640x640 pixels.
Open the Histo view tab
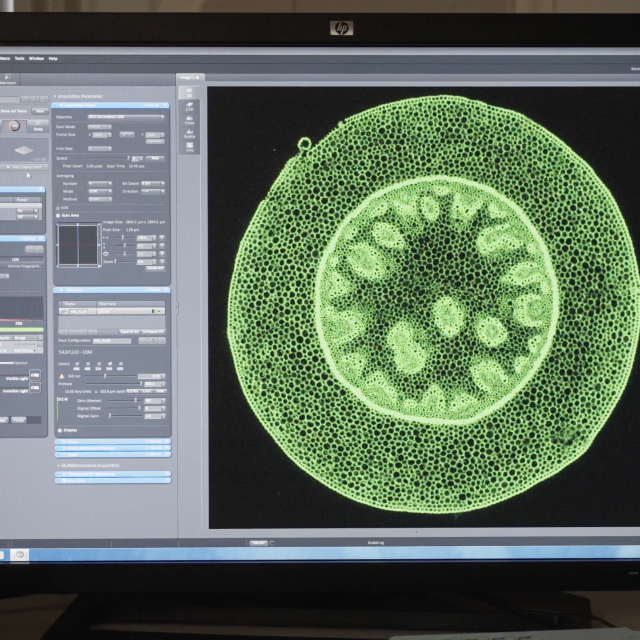pyautogui.click(x=189, y=120)
